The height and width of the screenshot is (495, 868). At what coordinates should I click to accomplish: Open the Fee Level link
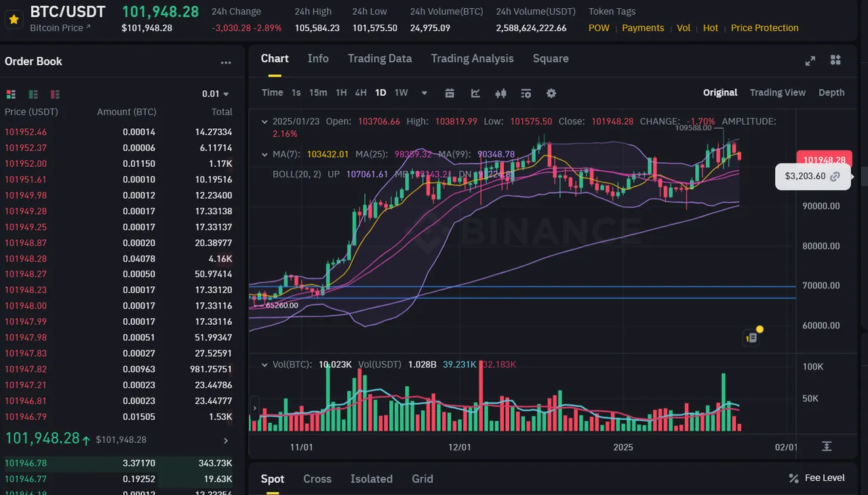[x=816, y=478]
